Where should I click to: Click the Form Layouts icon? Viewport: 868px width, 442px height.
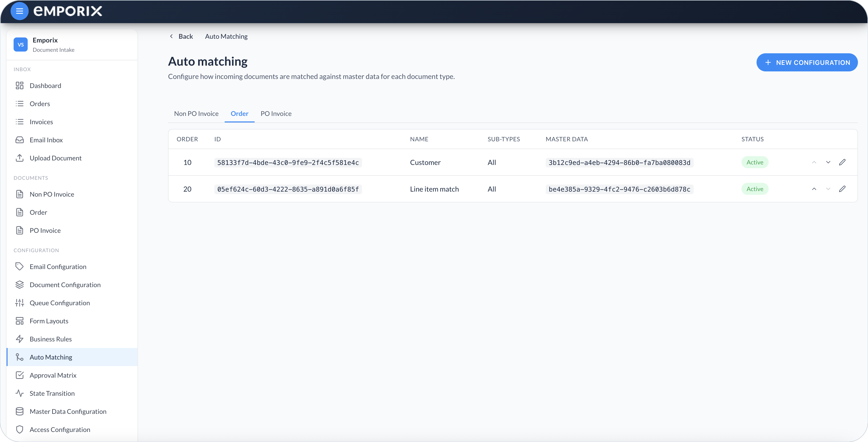(x=20, y=321)
